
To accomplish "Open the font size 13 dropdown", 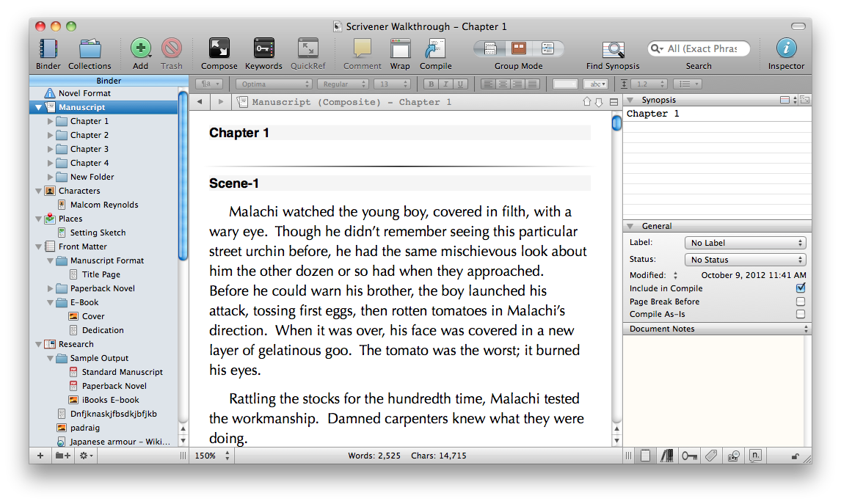I will [392, 84].
